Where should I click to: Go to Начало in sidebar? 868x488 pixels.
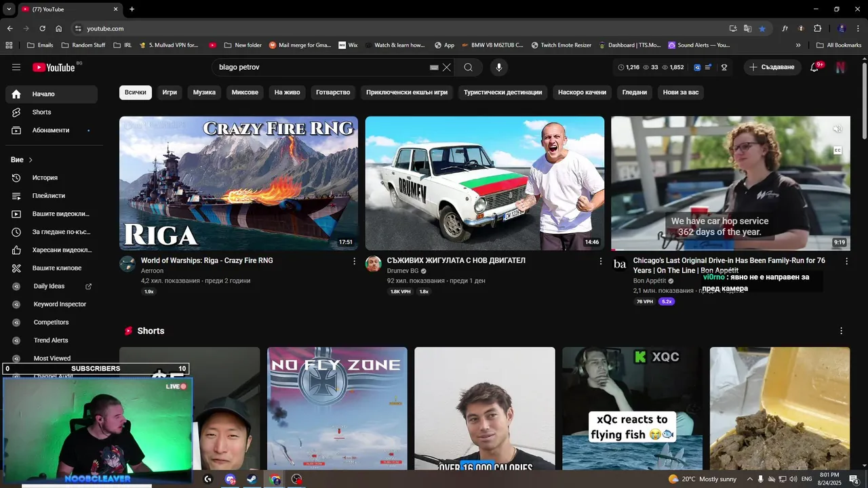[52, 94]
